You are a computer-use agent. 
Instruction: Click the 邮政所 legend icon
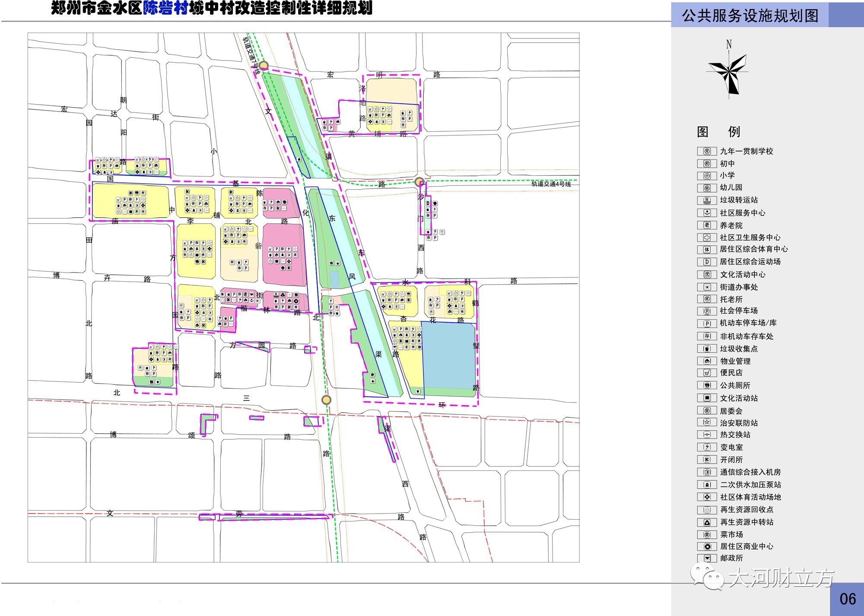[707, 558]
